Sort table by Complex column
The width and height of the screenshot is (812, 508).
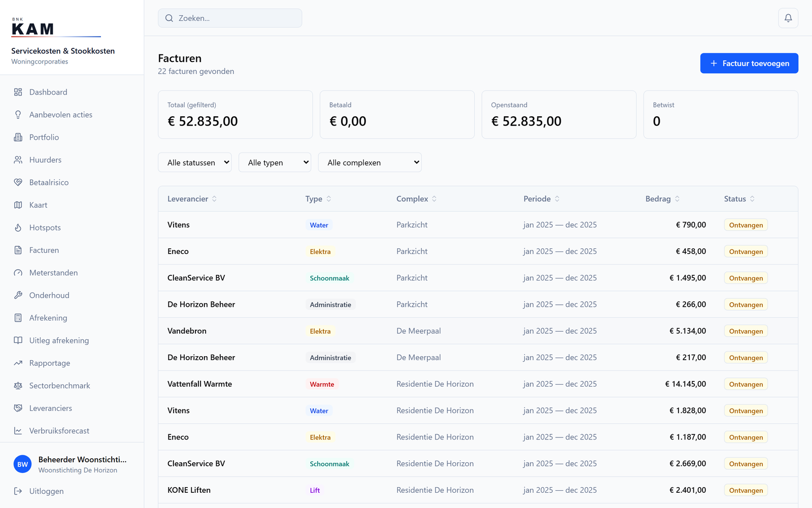[x=417, y=199]
